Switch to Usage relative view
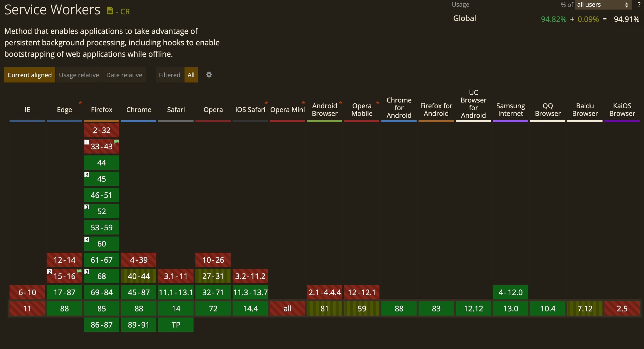Screen dimensions: 644x349 [79, 75]
